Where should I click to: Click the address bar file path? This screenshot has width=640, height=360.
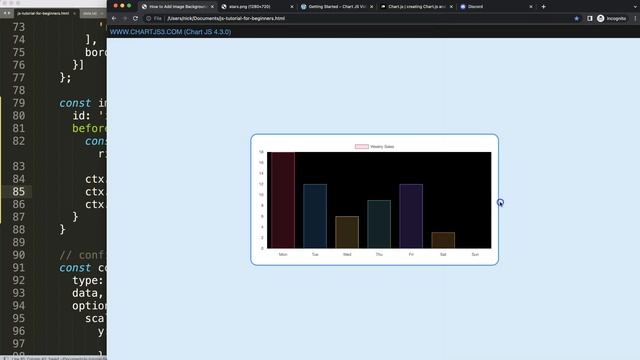click(x=226, y=18)
